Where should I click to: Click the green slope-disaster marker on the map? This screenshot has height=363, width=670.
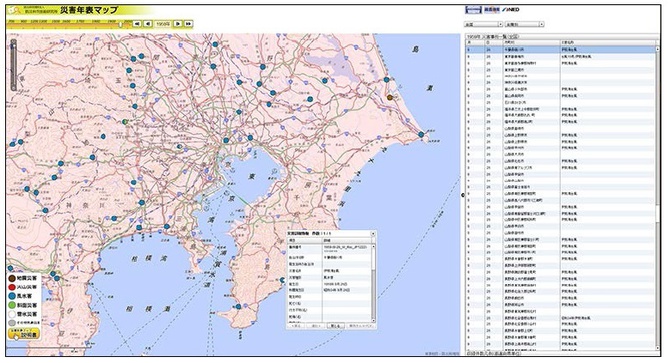point(125,122)
